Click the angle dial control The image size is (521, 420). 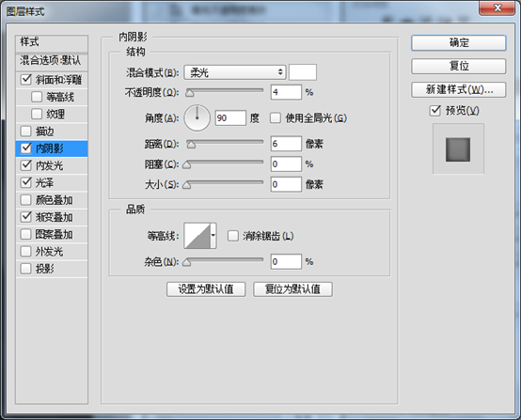(x=197, y=117)
